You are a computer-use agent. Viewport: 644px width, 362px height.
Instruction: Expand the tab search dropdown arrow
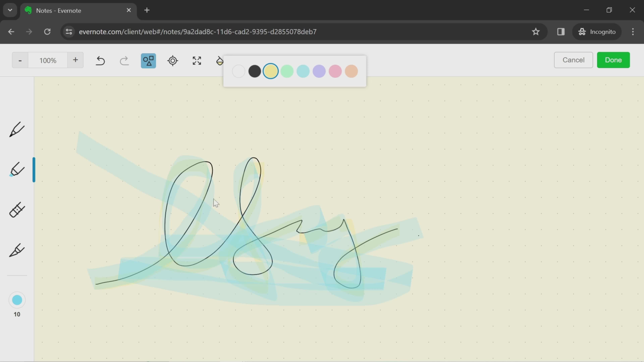10,10
